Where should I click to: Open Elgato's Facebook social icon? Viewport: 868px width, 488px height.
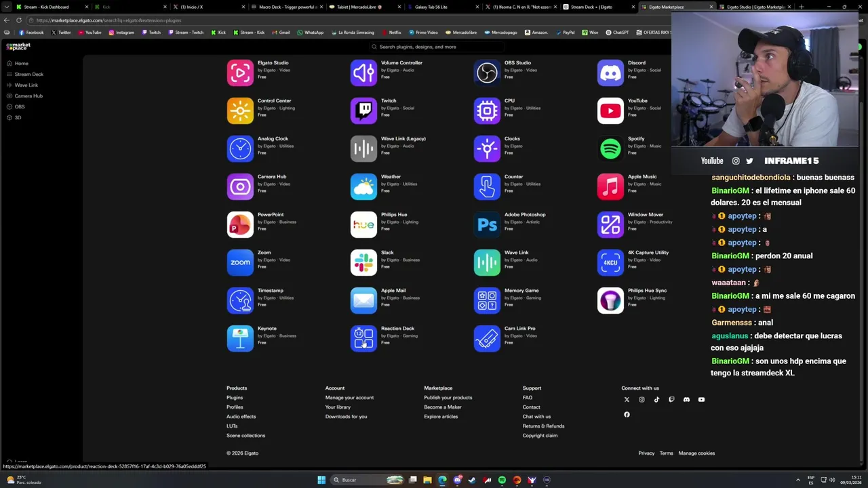tap(627, 415)
